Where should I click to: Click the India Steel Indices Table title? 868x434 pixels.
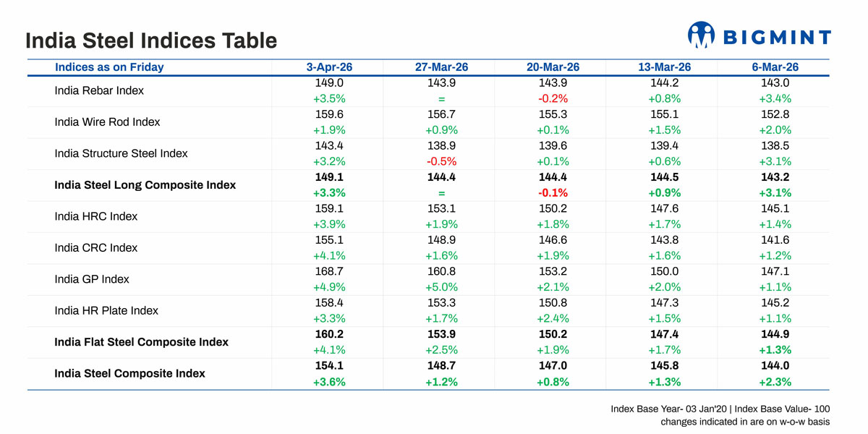(x=151, y=40)
